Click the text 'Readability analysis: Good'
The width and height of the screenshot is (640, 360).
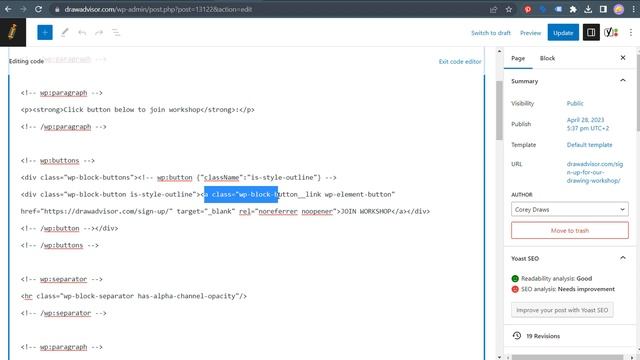tap(556, 278)
